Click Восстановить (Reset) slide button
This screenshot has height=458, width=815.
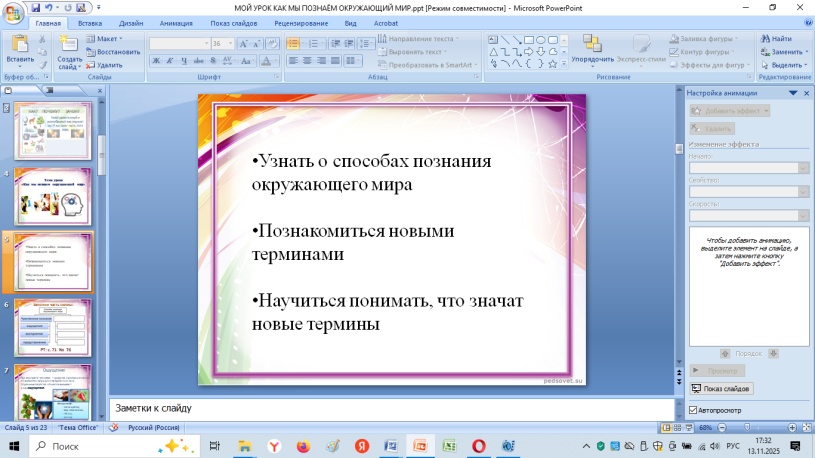point(113,51)
